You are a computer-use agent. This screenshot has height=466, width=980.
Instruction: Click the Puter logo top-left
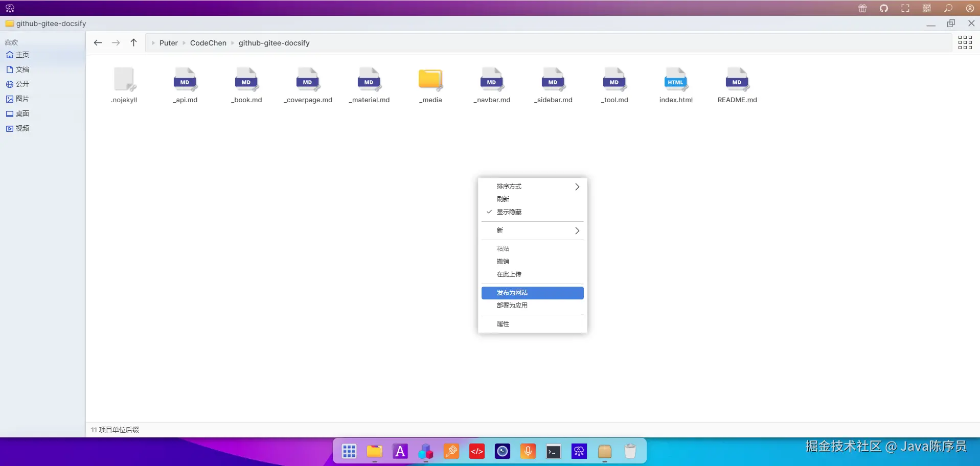point(10,8)
